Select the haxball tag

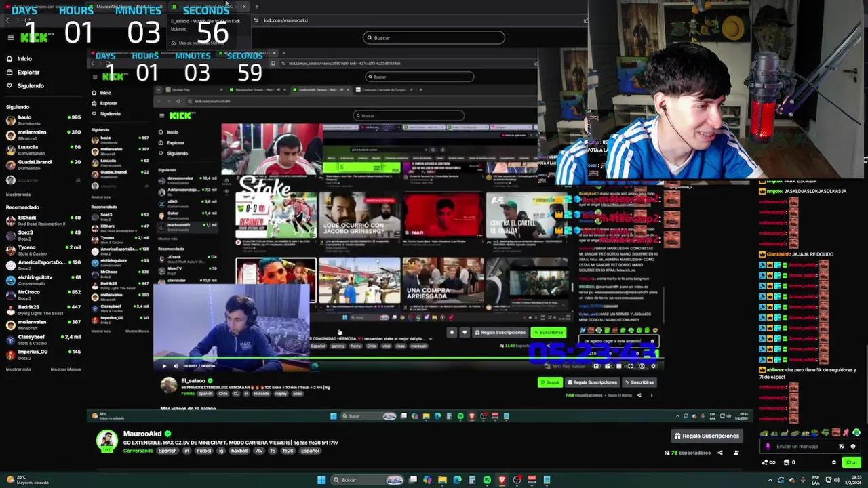tap(239, 451)
